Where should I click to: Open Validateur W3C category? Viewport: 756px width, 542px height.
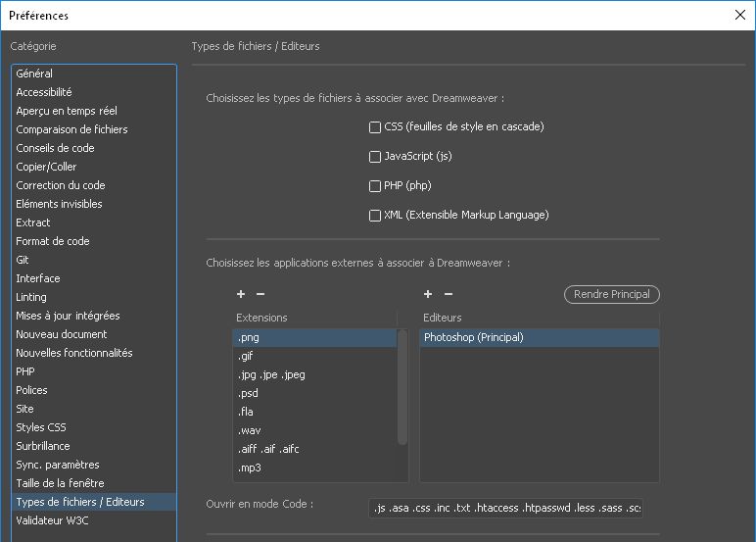click(x=94, y=520)
